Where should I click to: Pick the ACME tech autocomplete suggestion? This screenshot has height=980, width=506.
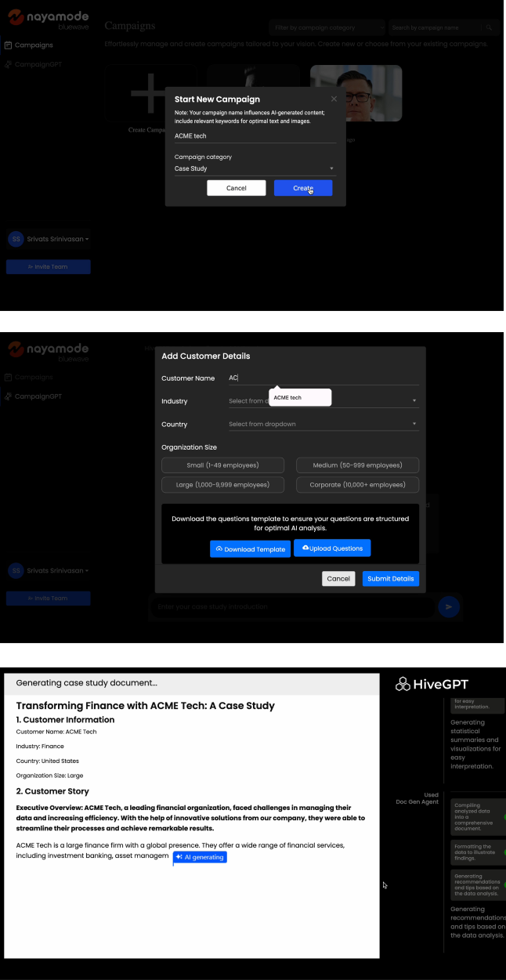(x=300, y=398)
